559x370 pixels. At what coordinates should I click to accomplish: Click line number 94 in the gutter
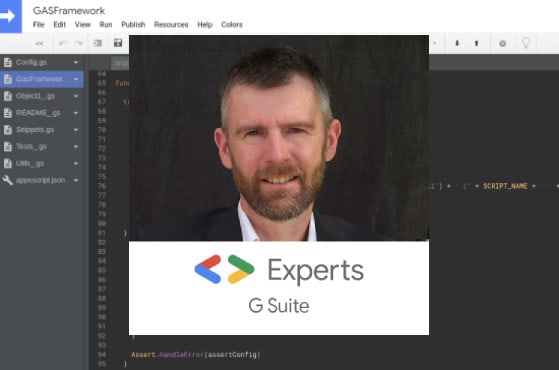[x=102, y=354]
